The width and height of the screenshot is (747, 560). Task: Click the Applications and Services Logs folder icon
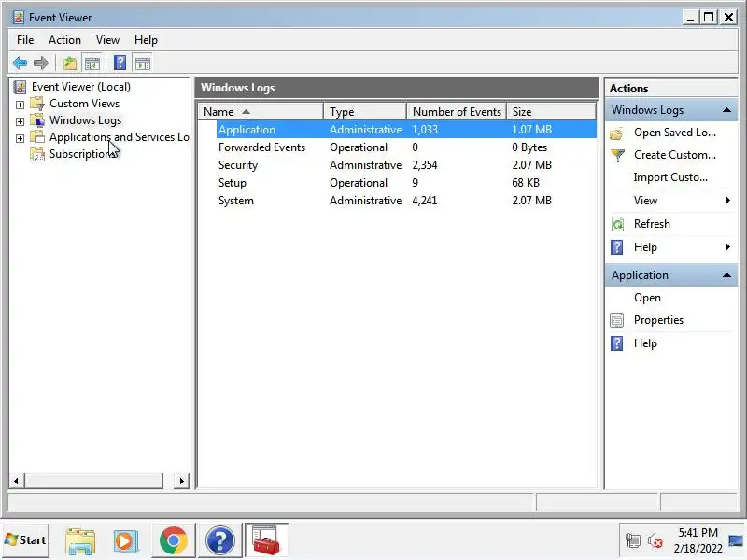point(37,136)
